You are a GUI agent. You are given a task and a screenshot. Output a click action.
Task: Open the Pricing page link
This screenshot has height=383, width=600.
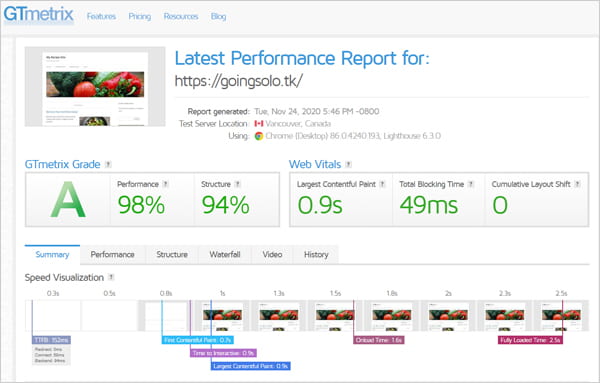[x=140, y=16]
